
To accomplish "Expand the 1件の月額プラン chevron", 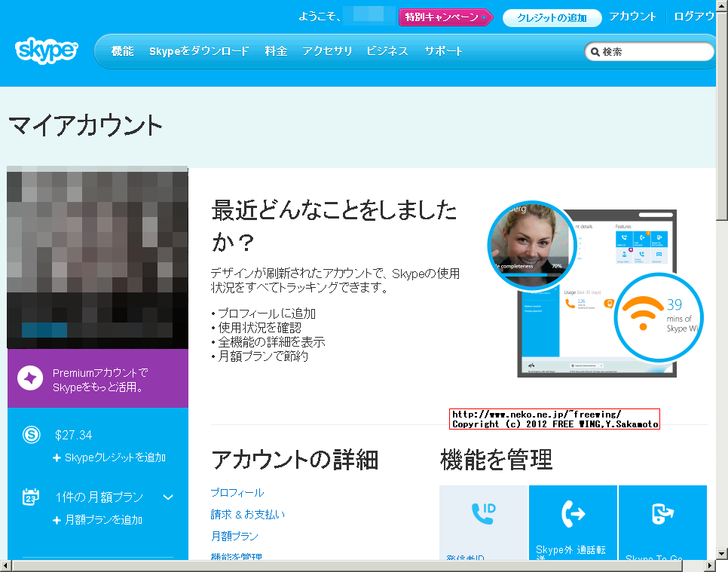I will 168,497.
